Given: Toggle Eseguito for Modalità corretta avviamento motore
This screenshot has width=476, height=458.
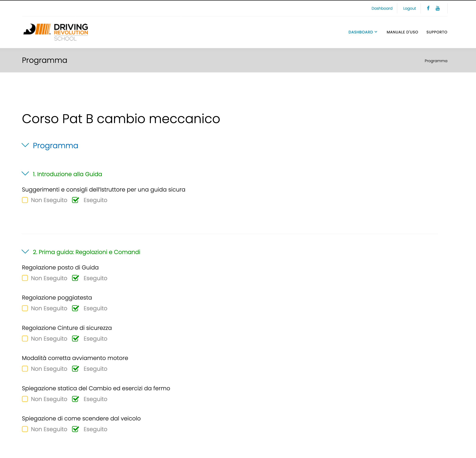Looking at the screenshot, I should click(76, 368).
